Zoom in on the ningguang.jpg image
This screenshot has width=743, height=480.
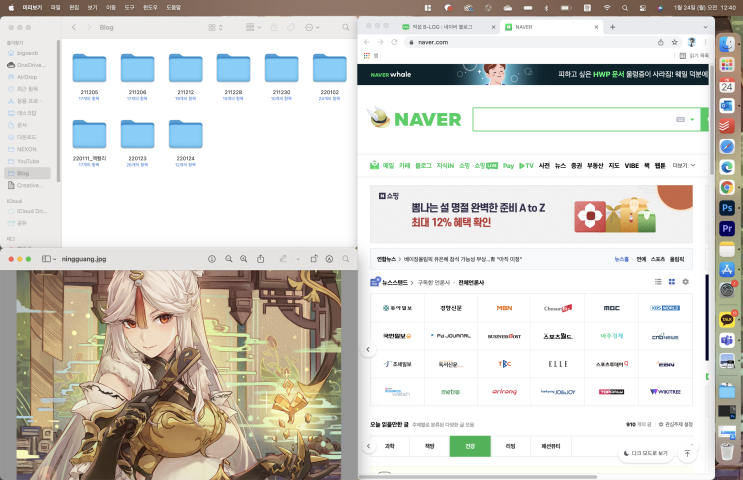[244, 259]
